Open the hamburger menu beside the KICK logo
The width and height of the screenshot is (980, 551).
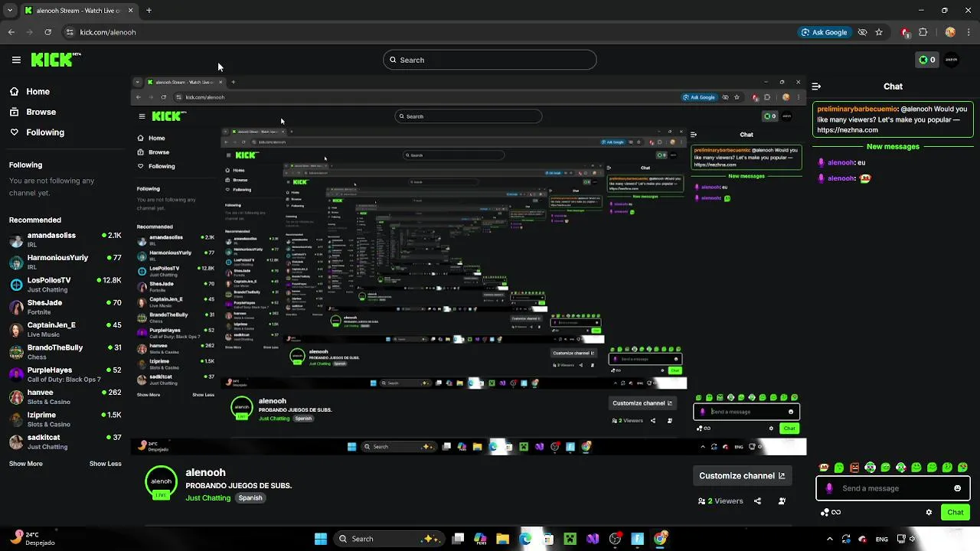16,60
